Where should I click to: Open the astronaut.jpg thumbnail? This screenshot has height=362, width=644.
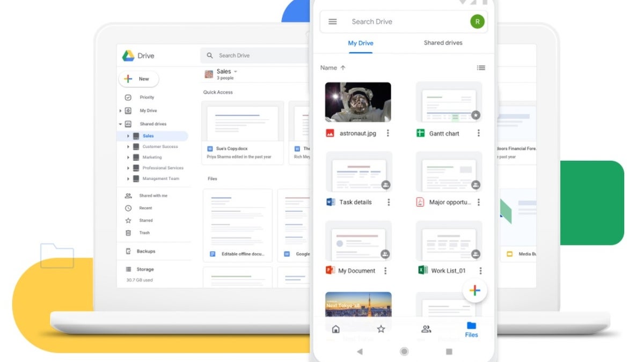358,102
